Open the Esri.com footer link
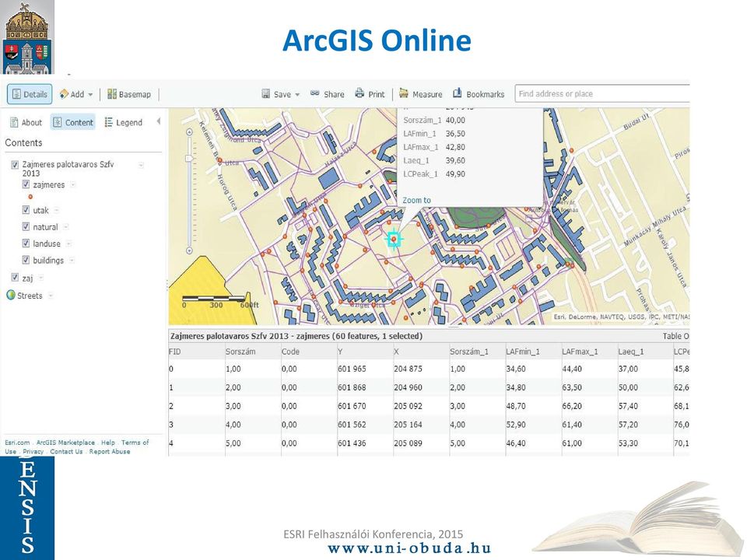This screenshot has width=747, height=560. pos(17,443)
